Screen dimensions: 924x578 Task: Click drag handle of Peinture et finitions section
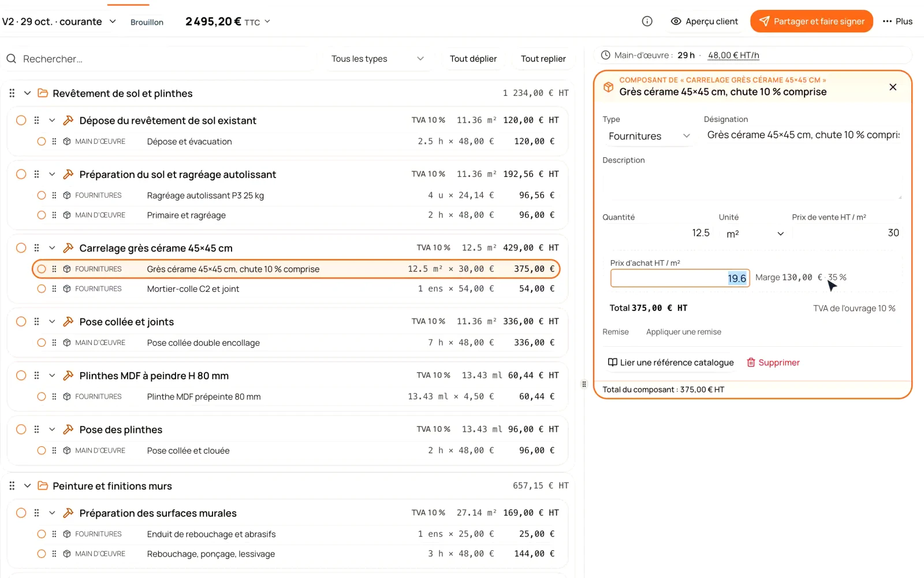tap(12, 486)
